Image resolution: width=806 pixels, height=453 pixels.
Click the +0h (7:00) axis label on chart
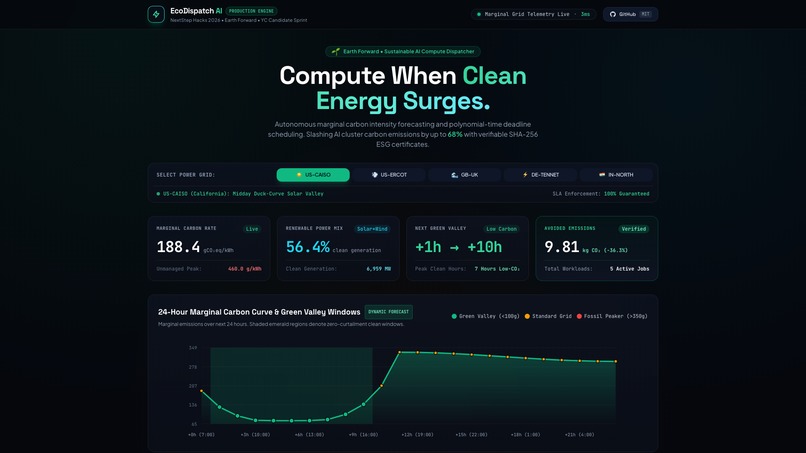click(x=201, y=435)
